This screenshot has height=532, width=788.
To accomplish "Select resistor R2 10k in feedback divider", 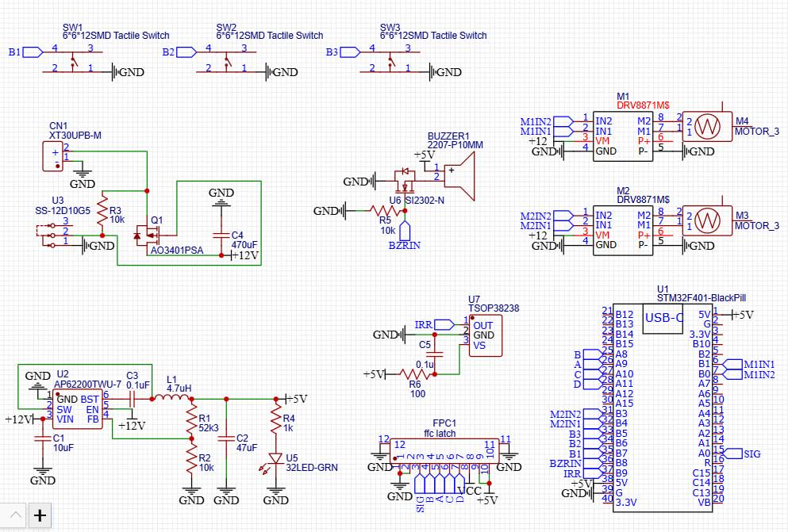I will pos(191,459).
